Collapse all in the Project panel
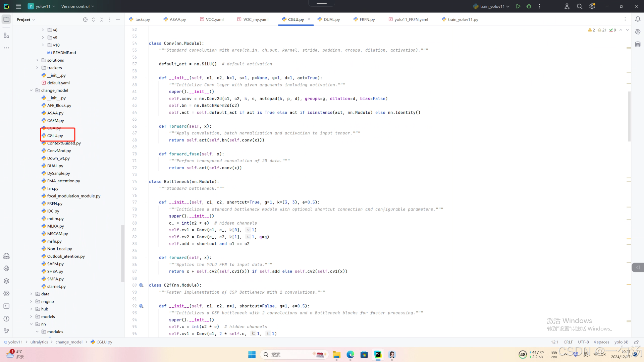Screen dimensions: 644x362 (x=102, y=20)
